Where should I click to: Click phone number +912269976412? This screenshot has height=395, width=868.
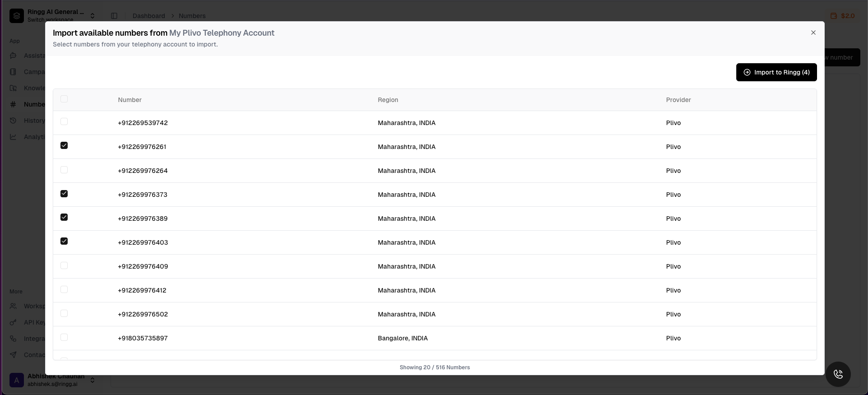coord(142,290)
